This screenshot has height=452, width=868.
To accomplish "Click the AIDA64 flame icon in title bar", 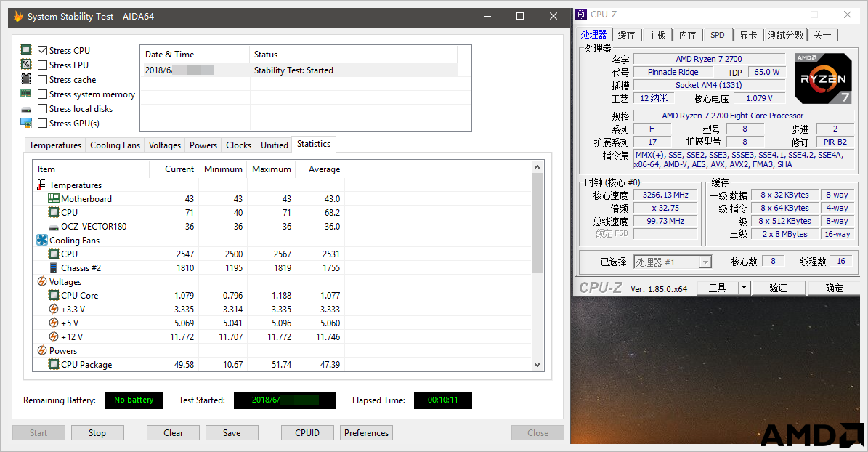I will click(x=18, y=16).
